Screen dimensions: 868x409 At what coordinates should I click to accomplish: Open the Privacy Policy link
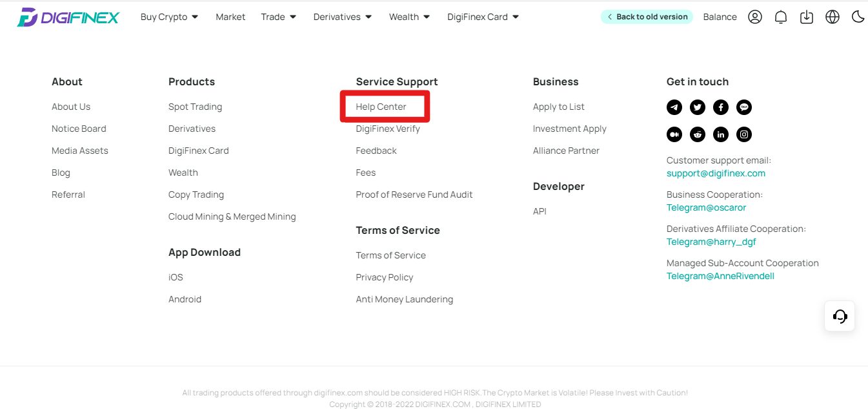click(385, 277)
